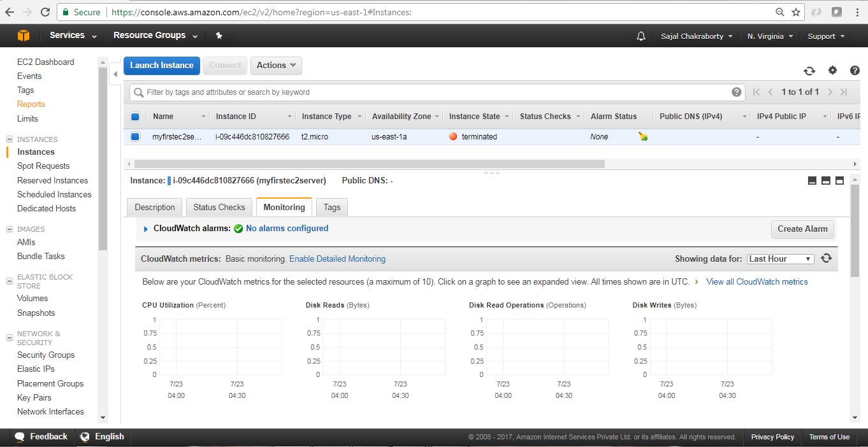Switch to the Status Checks tab
868x447 pixels.
[x=219, y=207]
